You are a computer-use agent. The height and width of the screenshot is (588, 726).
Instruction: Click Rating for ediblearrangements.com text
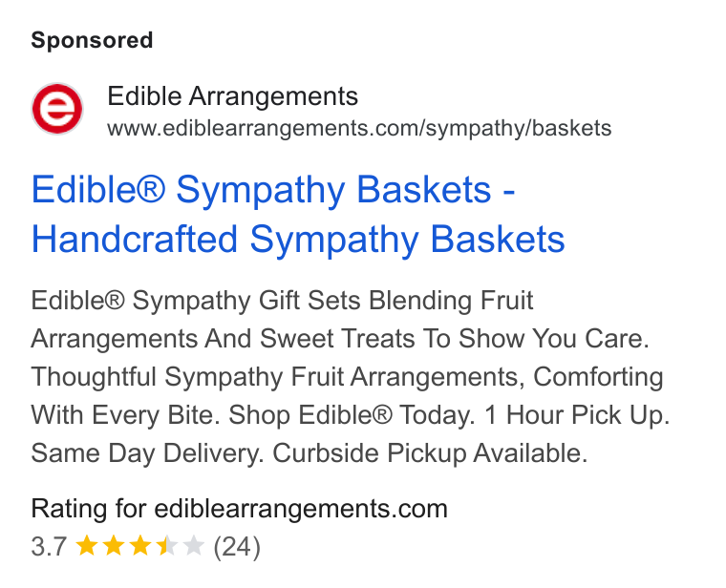click(240, 509)
